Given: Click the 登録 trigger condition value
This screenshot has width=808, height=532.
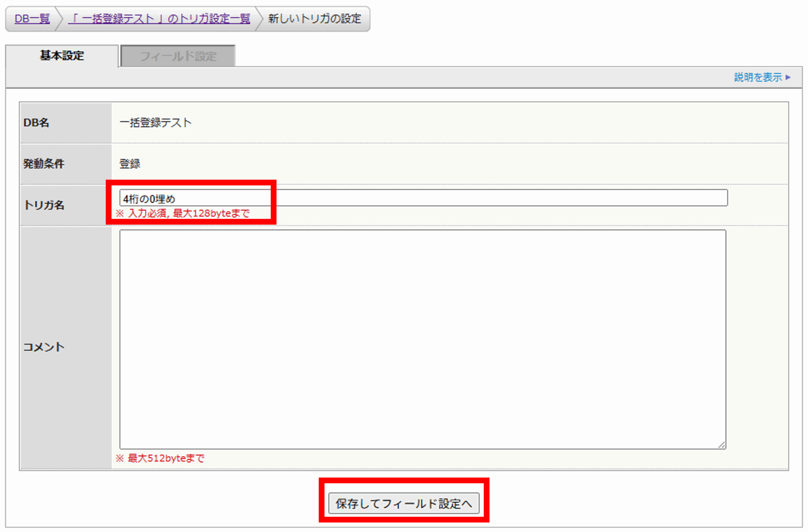Looking at the screenshot, I should click(130, 164).
